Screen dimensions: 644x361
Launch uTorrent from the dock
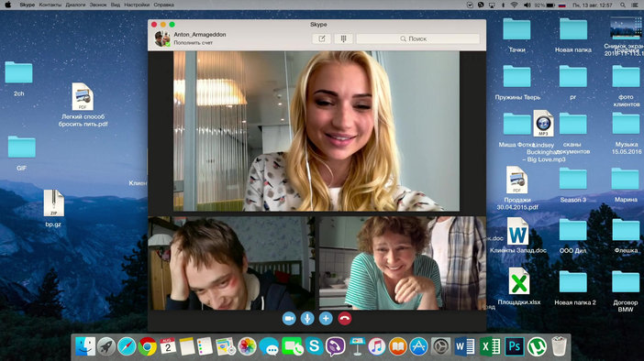pos(537,346)
